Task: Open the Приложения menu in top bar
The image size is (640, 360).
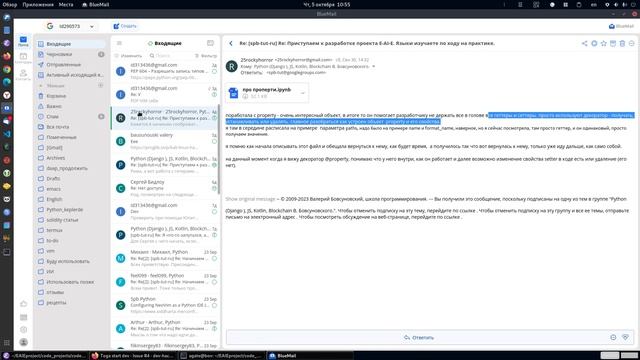Action: pyautogui.click(x=38, y=4)
